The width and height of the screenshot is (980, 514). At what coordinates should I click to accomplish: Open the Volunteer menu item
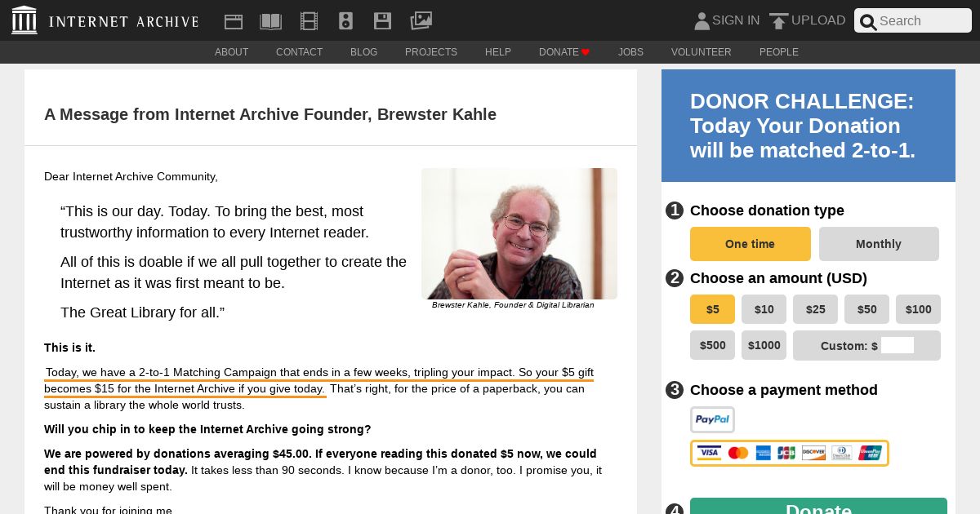[702, 52]
